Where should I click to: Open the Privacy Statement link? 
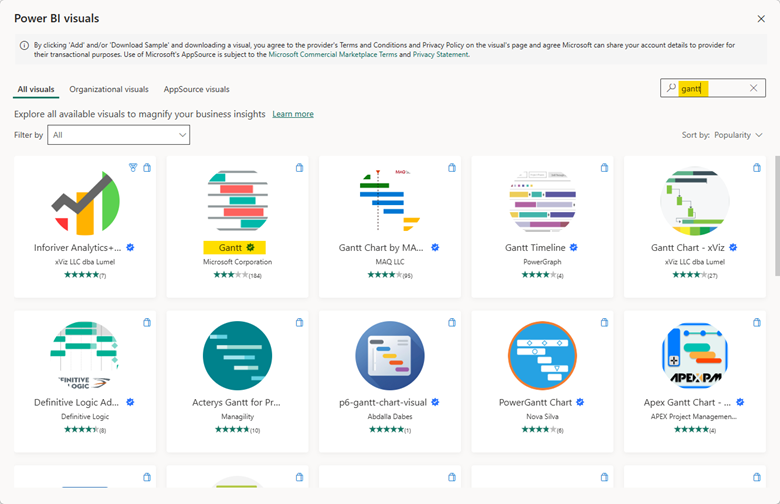click(x=440, y=55)
